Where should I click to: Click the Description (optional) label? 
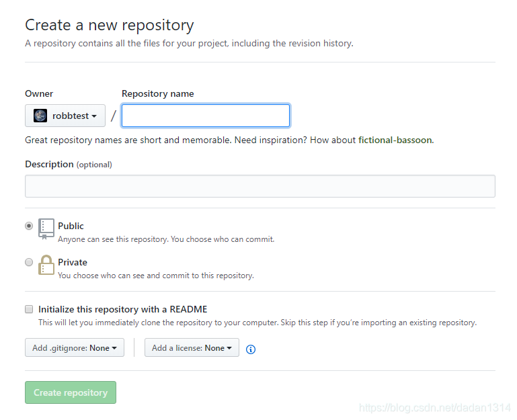pos(69,164)
